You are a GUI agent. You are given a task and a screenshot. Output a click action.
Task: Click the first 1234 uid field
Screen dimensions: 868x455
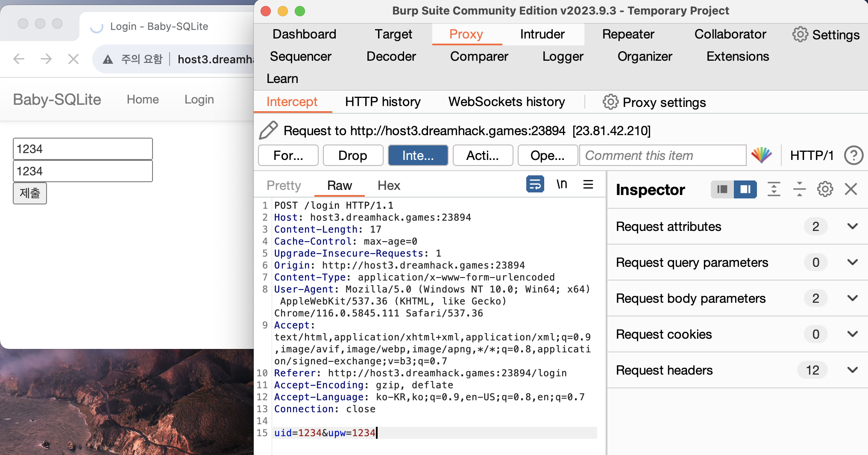click(x=83, y=149)
